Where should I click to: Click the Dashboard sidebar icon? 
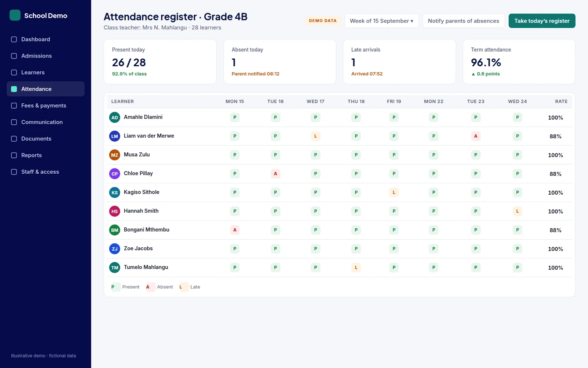(x=14, y=39)
